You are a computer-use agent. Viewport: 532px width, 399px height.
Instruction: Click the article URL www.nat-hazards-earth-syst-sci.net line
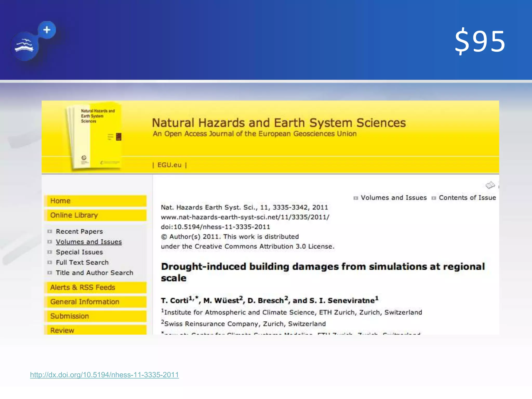[x=245, y=217]
